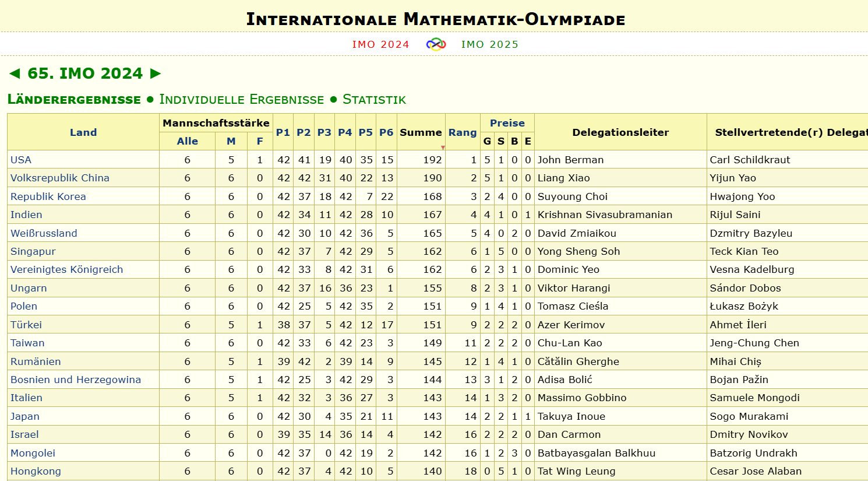Sort by Alle team size header
This screenshot has height=481, width=868.
[x=188, y=141]
